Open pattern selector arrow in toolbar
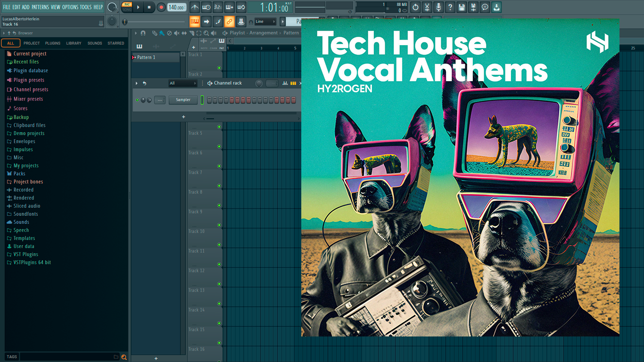Image resolution: width=644 pixels, height=362 pixels. (283, 21)
